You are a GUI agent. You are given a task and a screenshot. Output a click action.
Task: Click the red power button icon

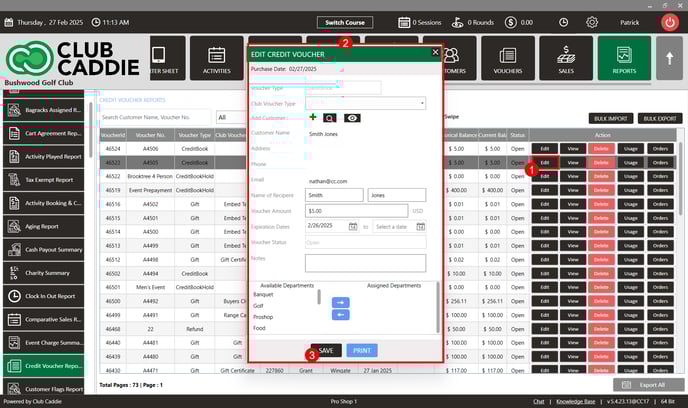669,22
